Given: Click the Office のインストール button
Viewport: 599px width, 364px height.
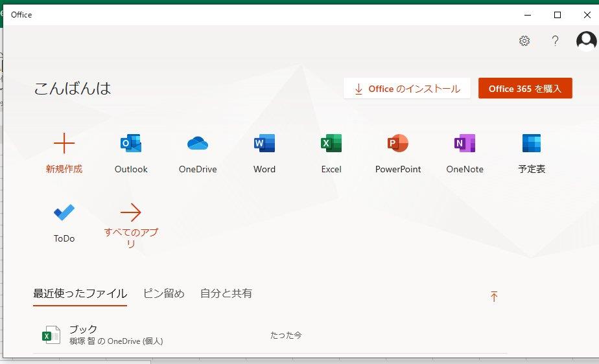Looking at the screenshot, I should tap(407, 88).
